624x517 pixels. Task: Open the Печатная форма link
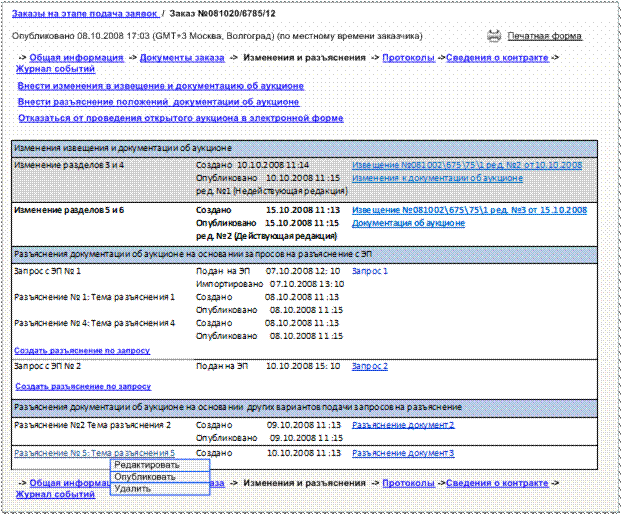[x=544, y=36]
